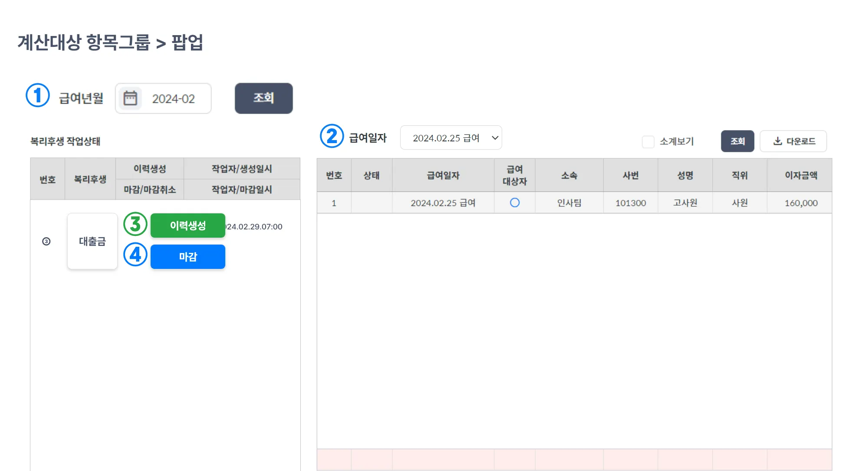Click the 성명 column header

click(x=685, y=175)
